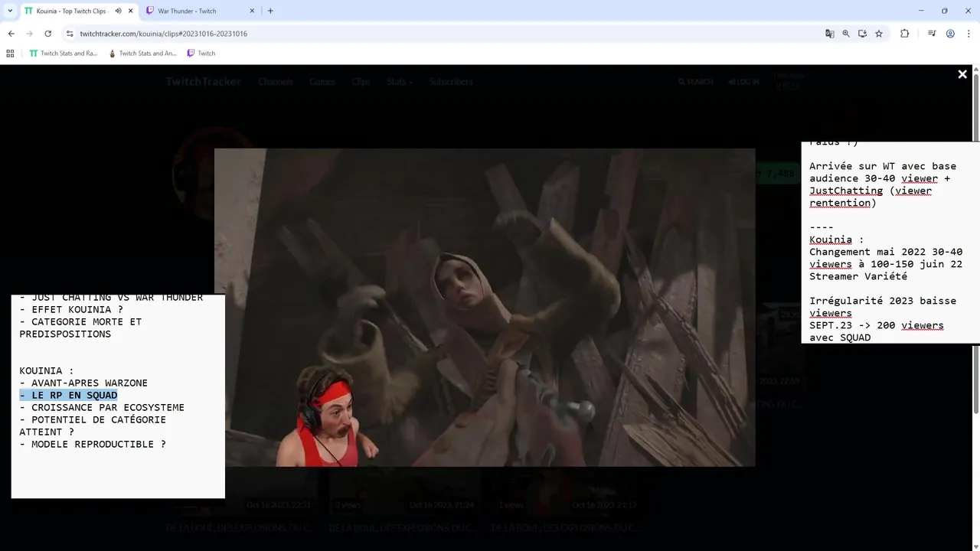Open a new browser tab
Viewport: 980px width, 551px height.
point(270,11)
